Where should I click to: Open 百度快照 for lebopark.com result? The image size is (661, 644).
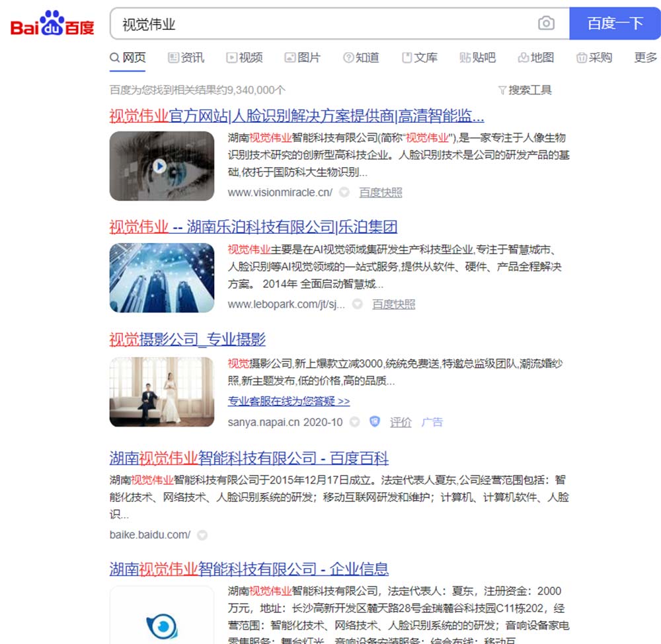pyautogui.click(x=393, y=304)
